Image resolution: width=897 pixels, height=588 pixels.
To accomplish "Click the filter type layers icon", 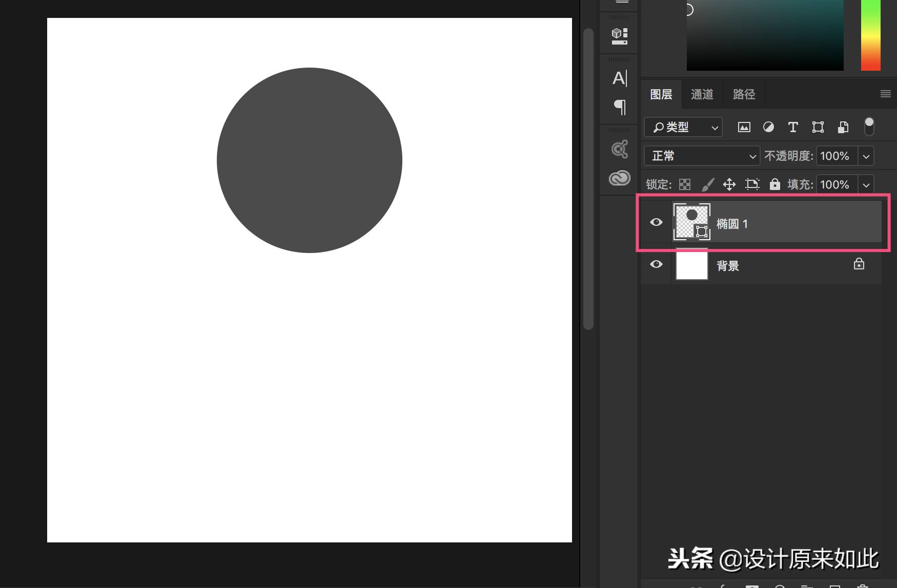I will tap(793, 127).
